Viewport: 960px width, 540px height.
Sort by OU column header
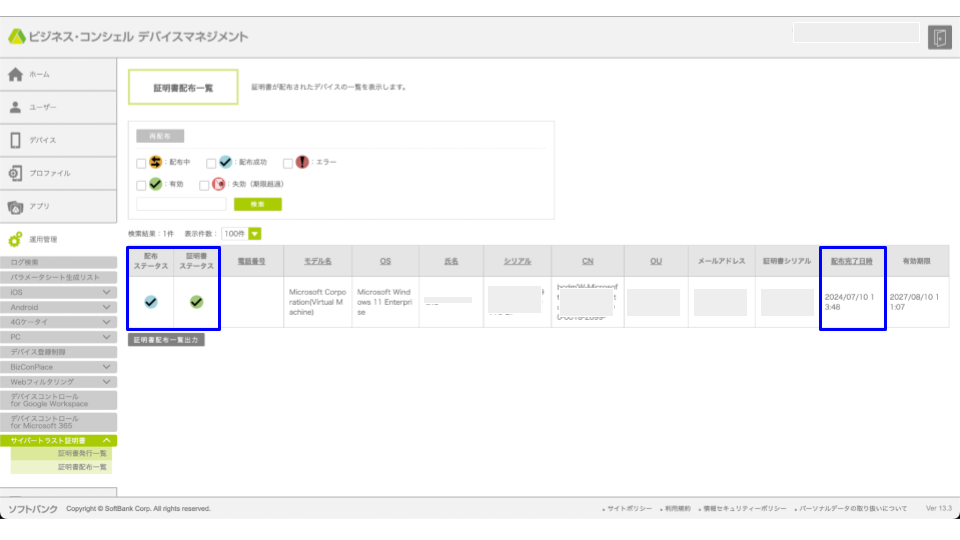click(x=656, y=261)
